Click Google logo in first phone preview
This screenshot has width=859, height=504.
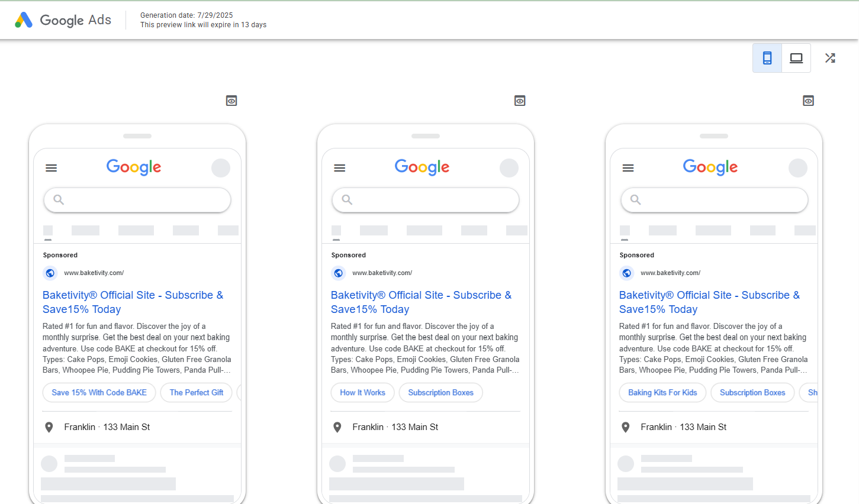(x=134, y=167)
